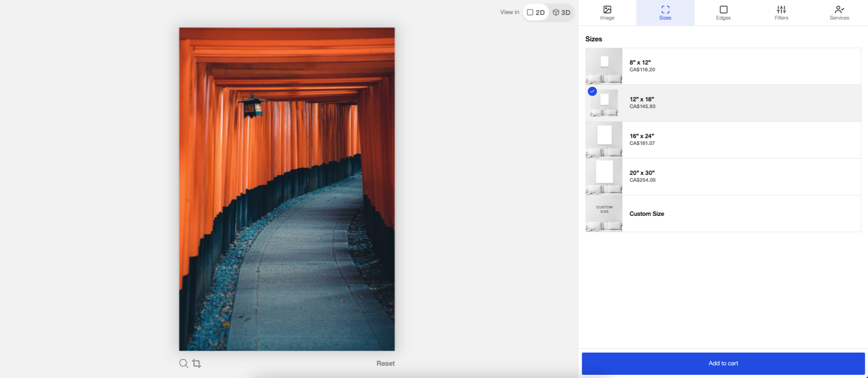
Task: Select the 8" x 12" size option
Action: tap(723, 66)
